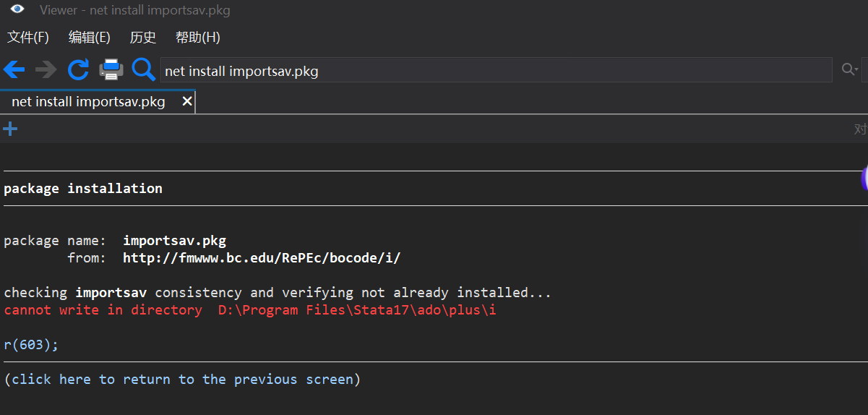Image resolution: width=868 pixels, height=415 pixels.
Task: Go back with the blue left arrow
Action: click(14, 69)
